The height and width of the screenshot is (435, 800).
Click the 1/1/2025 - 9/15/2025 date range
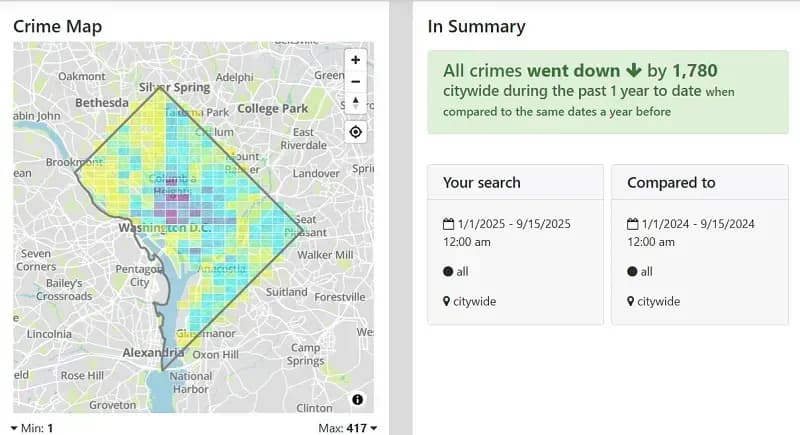[x=514, y=224]
